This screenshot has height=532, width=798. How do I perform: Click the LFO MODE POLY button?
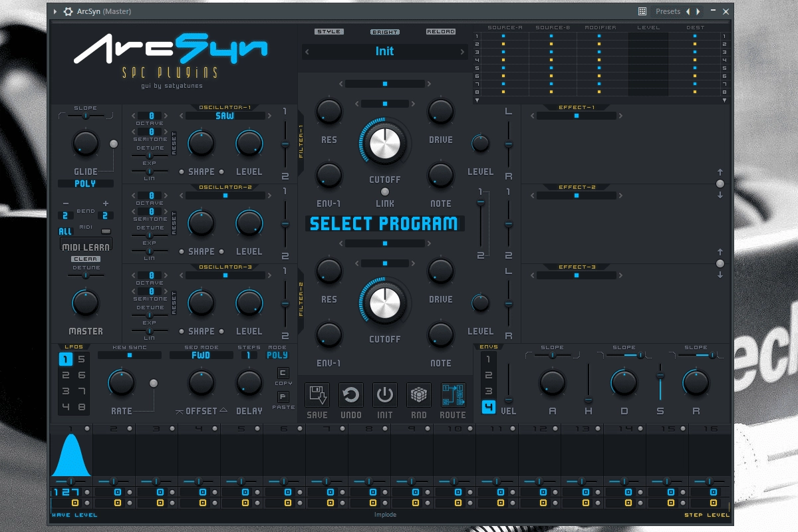click(x=277, y=355)
